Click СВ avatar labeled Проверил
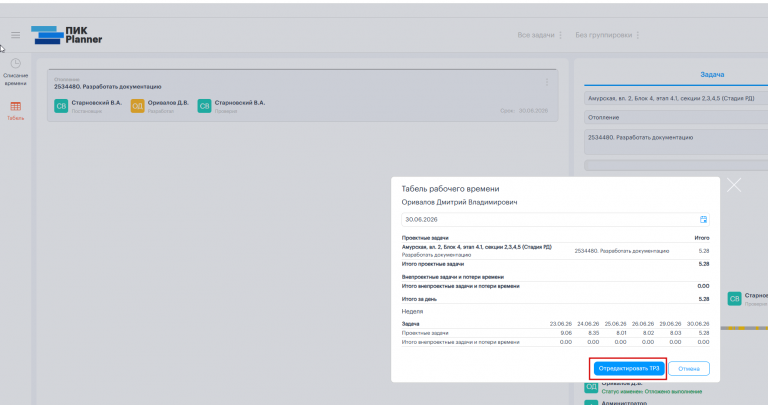The height and width of the screenshot is (405, 768). [x=204, y=106]
